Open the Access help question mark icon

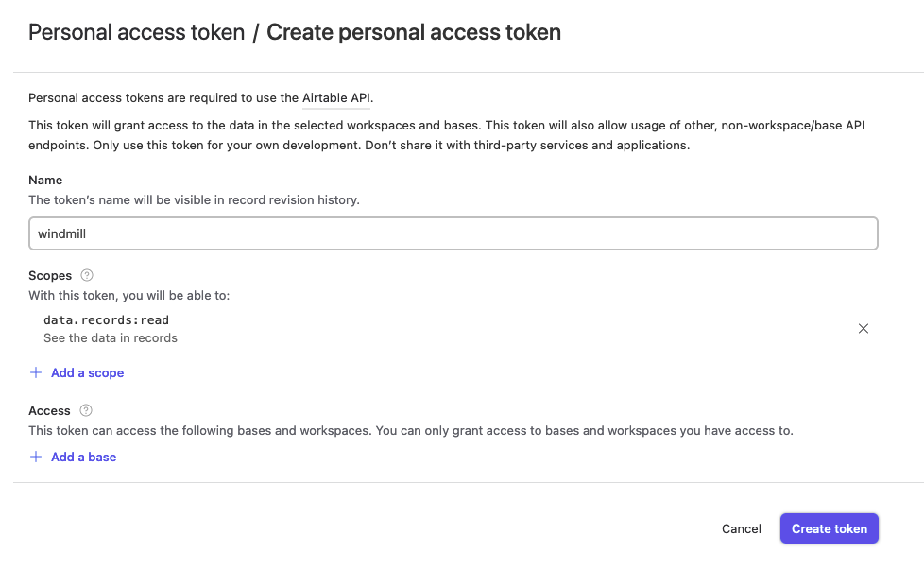pyautogui.click(x=85, y=410)
